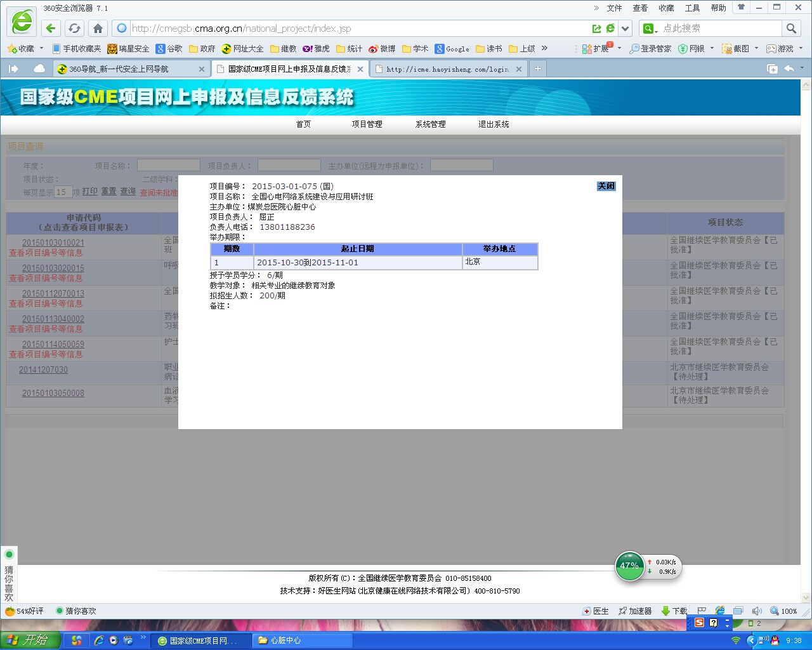Go to the browser home page icon
The height and width of the screenshot is (650, 812).
pyautogui.click(x=98, y=29)
